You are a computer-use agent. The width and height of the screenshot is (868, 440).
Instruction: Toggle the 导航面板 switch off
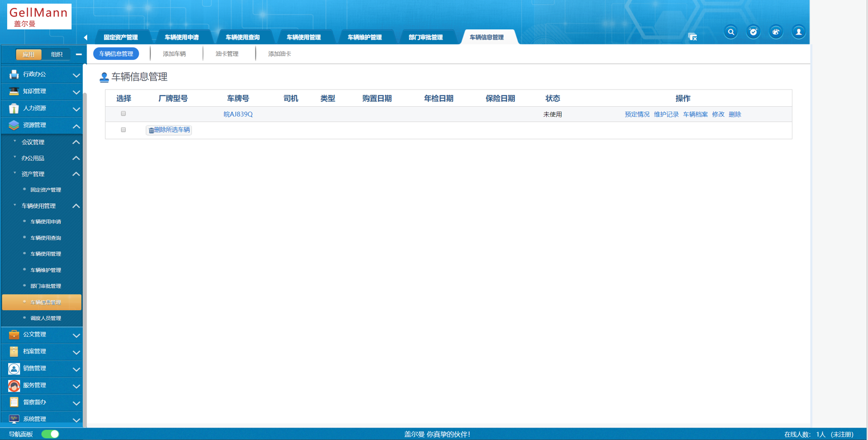coord(50,434)
